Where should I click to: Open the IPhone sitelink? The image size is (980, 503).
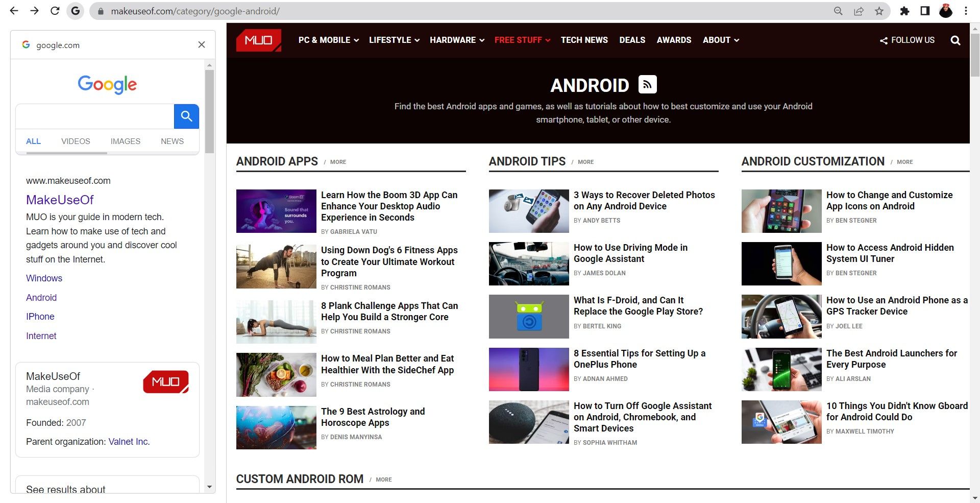point(40,317)
